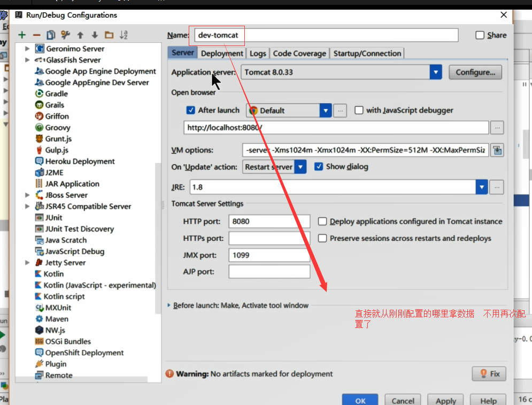Uncheck the After launch checkbox

(x=191, y=110)
